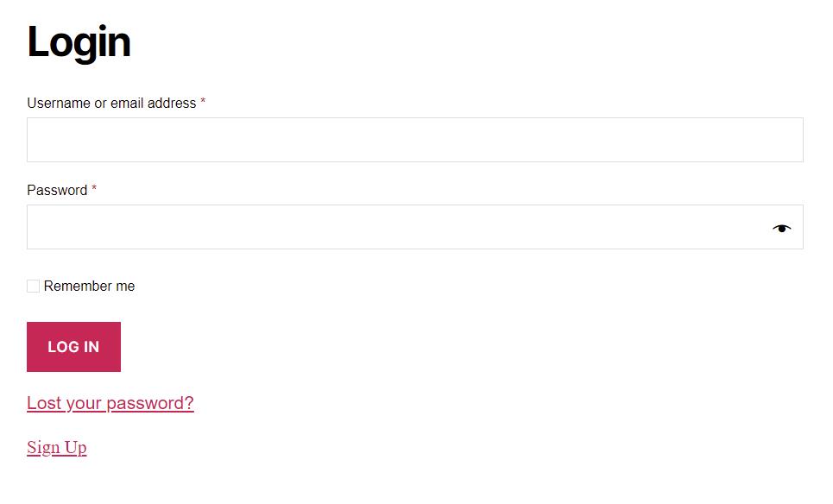Go to registration via Sign Up

(x=57, y=448)
